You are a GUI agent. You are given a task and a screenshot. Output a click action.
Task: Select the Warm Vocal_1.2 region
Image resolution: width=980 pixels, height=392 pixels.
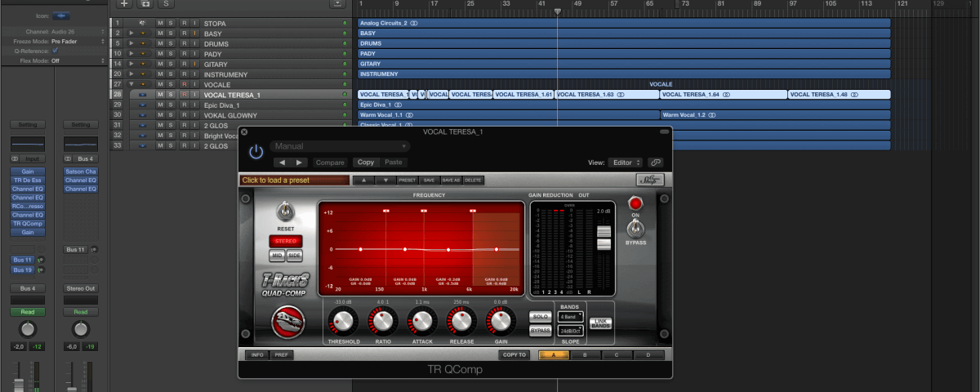click(775, 115)
